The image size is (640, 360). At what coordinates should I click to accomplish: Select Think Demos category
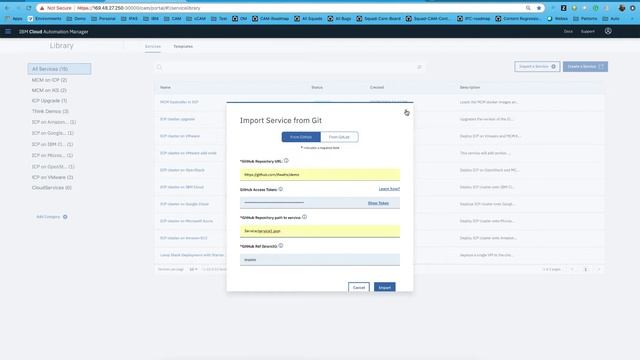coord(50,111)
